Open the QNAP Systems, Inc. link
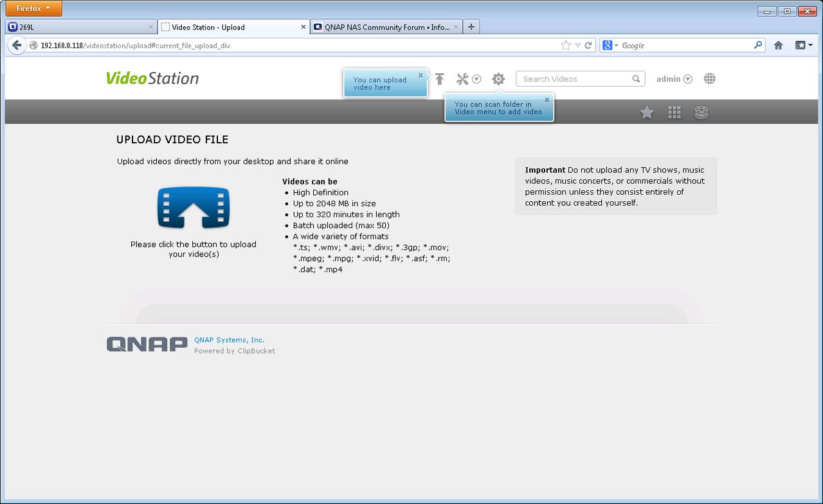823x504 pixels. click(229, 340)
